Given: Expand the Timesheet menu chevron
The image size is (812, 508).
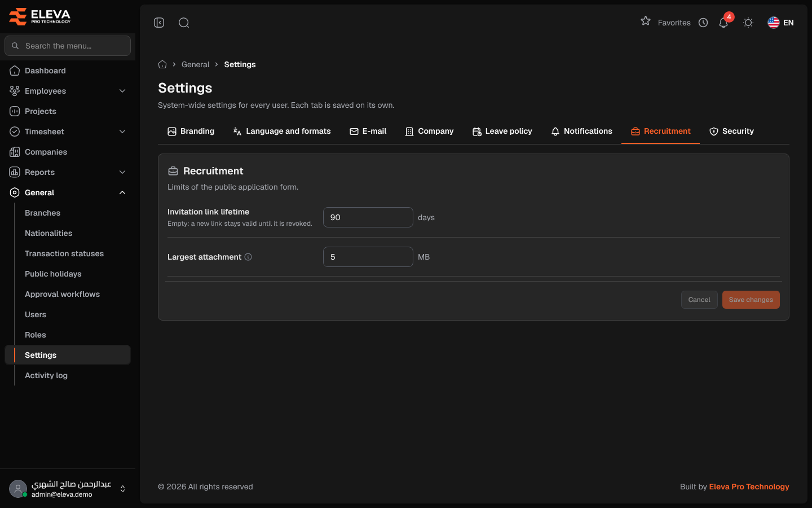Looking at the screenshot, I should [x=122, y=132].
